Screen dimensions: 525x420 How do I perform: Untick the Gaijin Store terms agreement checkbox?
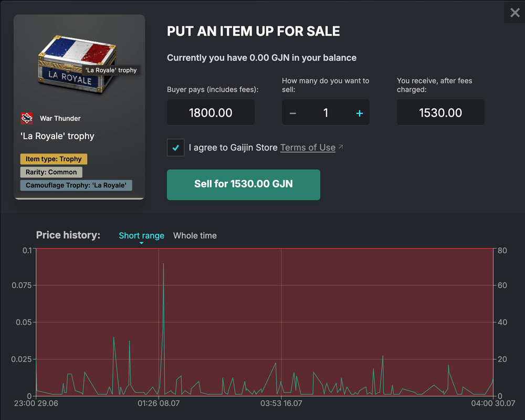coord(176,148)
